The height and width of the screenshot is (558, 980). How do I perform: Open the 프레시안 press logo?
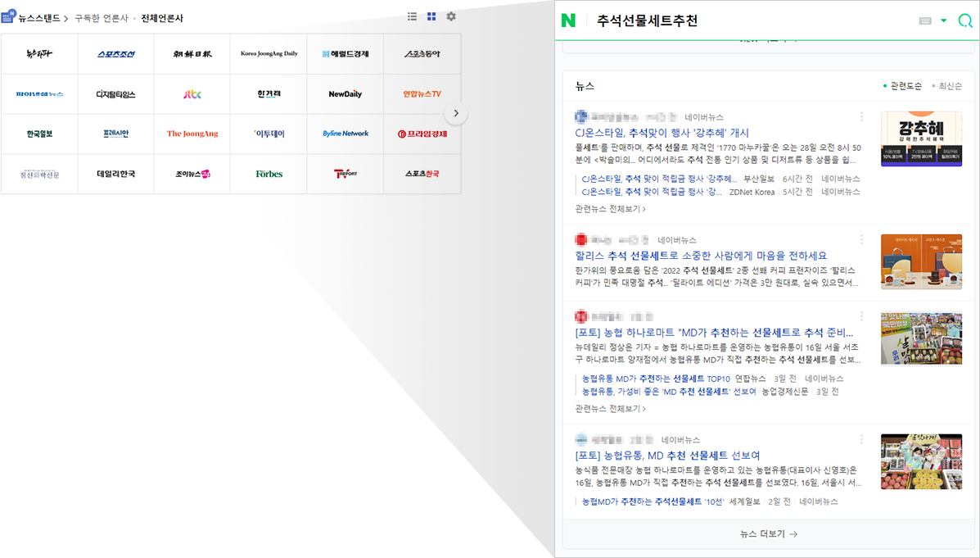pyautogui.click(x=116, y=134)
